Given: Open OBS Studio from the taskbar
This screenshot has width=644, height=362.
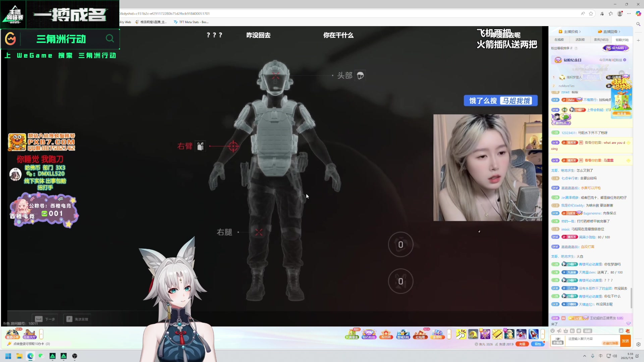Looking at the screenshot, I should (74, 356).
